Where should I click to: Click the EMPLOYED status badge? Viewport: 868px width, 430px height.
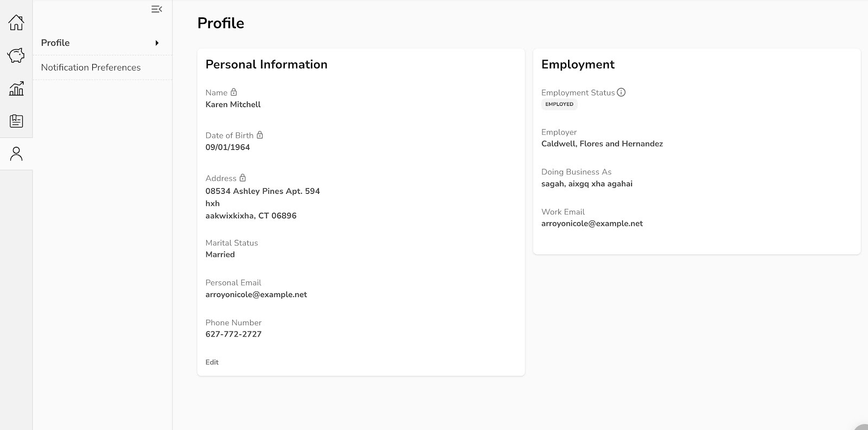coord(559,104)
